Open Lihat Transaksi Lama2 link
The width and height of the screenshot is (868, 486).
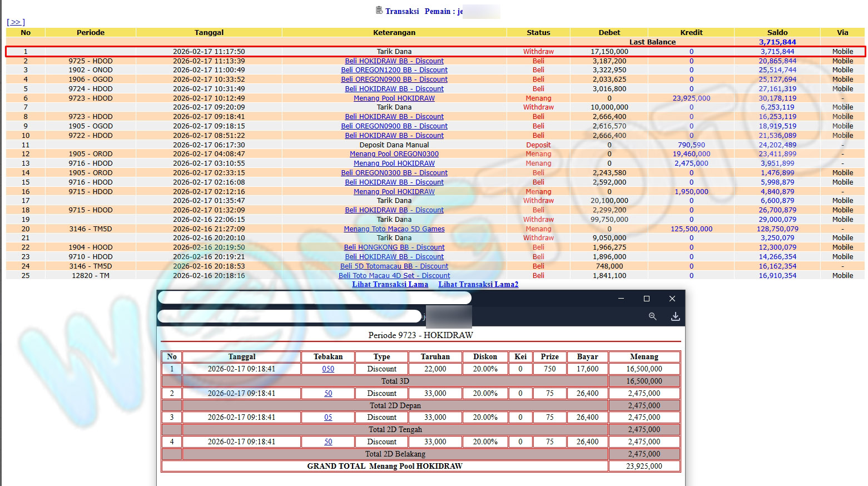pyautogui.click(x=478, y=285)
